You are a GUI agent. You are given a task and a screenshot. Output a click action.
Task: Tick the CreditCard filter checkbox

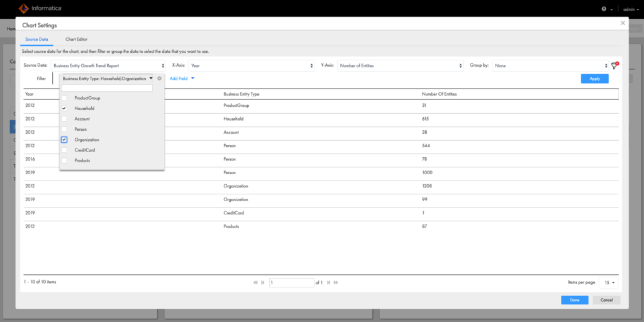point(64,150)
